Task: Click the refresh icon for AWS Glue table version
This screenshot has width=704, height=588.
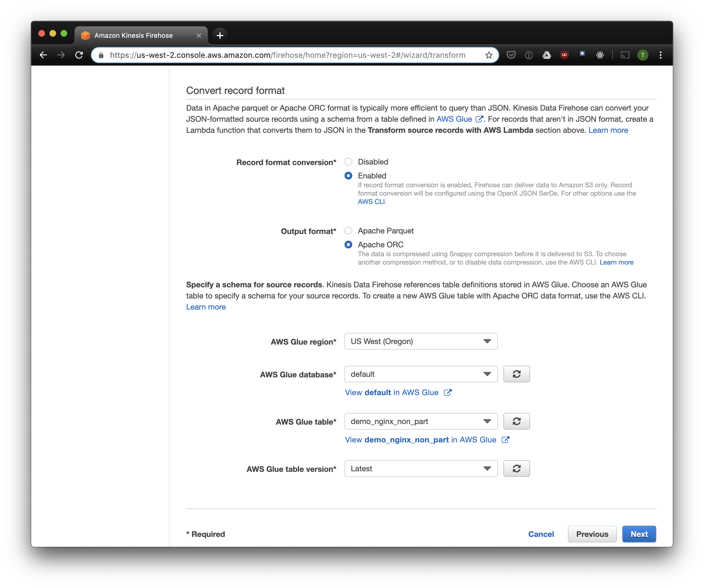Action: point(516,469)
